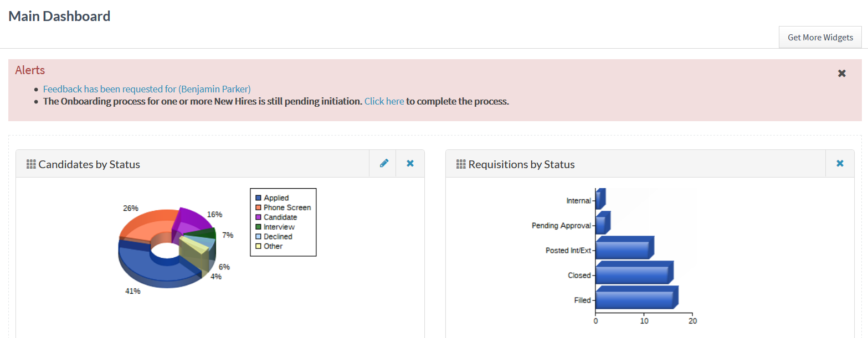Click the 'Click here' onboarding link
Screen dimensions: 868x338
click(x=384, y=101)
